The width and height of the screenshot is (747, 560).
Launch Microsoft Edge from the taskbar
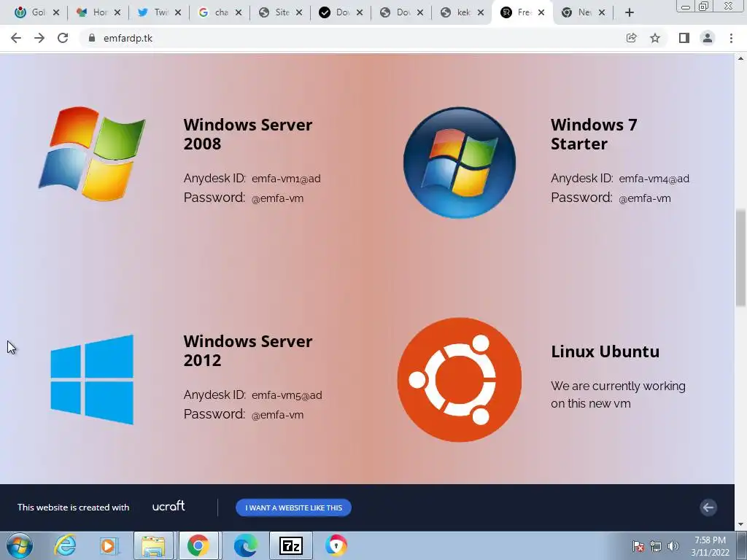(x=245, y=545)
